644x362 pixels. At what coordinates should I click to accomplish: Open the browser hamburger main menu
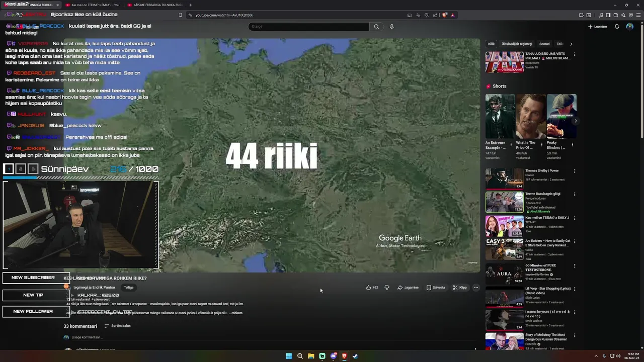coord(638,15)
